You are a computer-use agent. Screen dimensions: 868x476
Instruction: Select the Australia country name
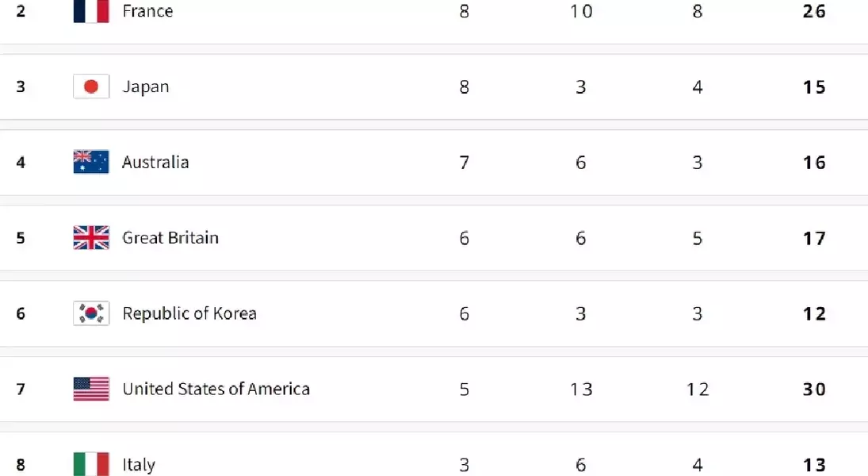[155, 162]
